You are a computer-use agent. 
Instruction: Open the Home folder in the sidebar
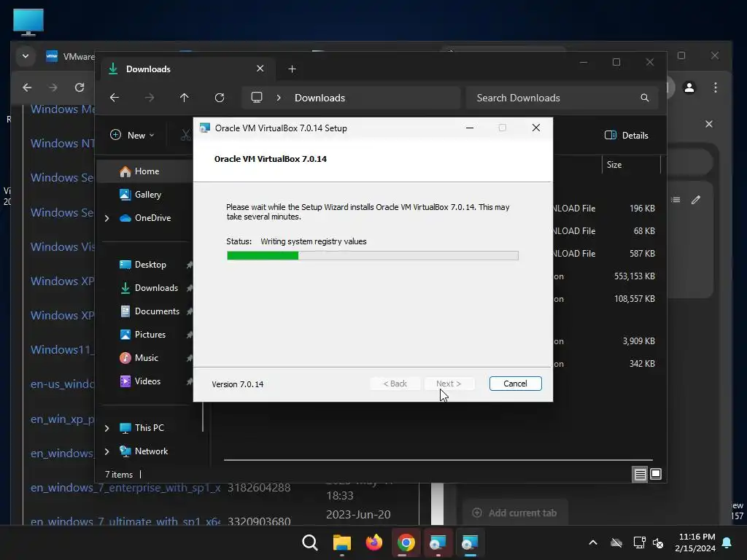tap(147, 171)
